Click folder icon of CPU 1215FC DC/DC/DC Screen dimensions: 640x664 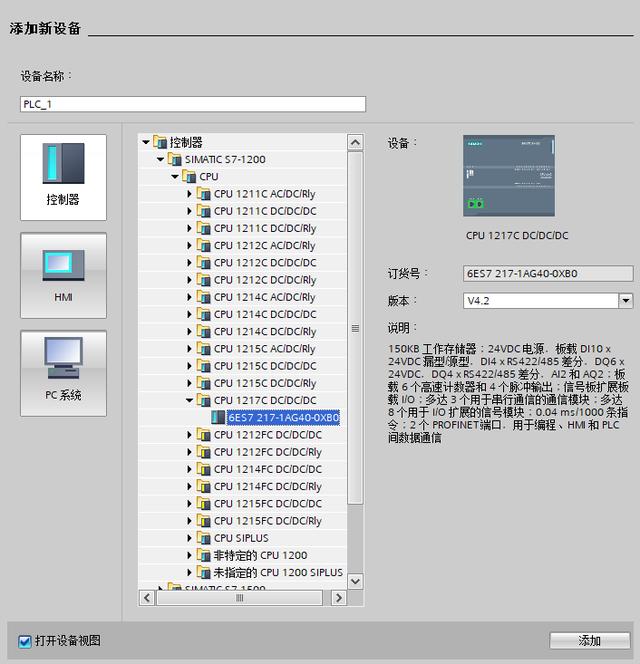coord(203,504)
